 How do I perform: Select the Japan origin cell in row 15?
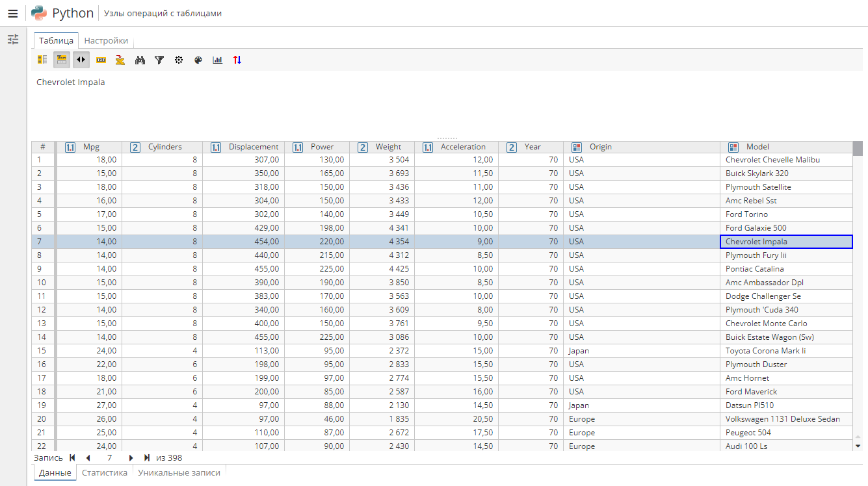coord(642,351)
